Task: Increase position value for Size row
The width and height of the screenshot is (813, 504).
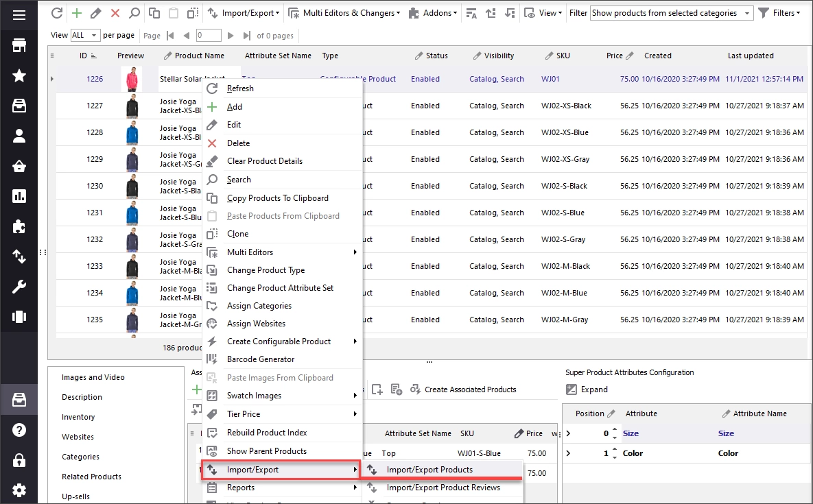Action: (615, 430)
